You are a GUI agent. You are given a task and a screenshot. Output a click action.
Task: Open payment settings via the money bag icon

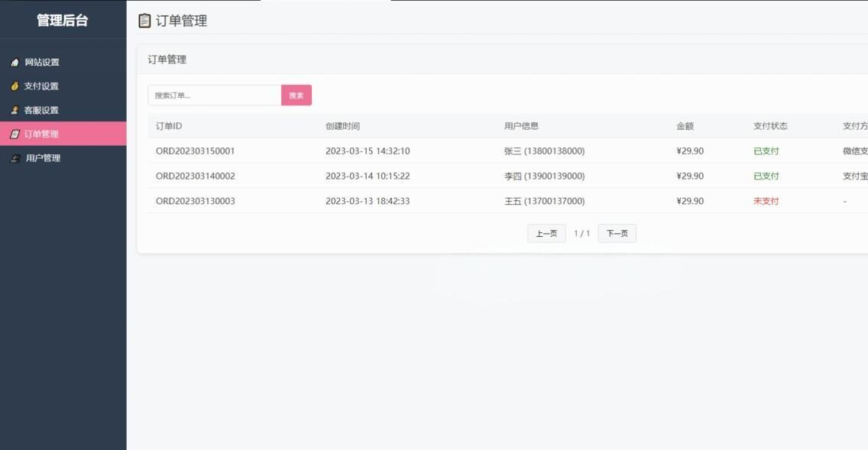pyautogui.click(x=14, y=86)
